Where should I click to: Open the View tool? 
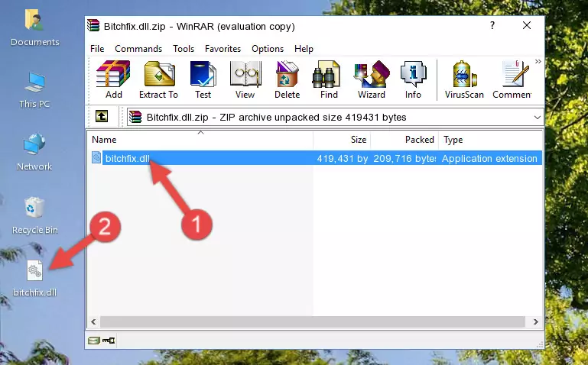coord(245,79)
